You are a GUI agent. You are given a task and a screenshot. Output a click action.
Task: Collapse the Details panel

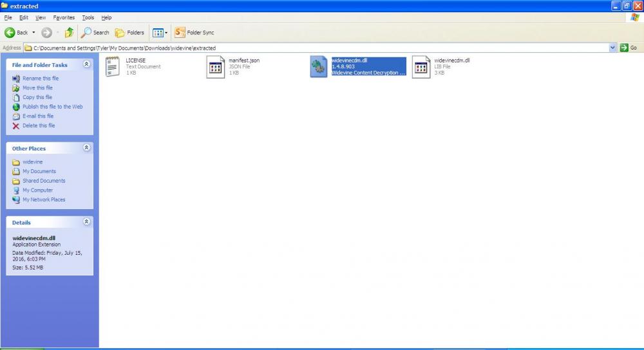(x=86, y=222)
